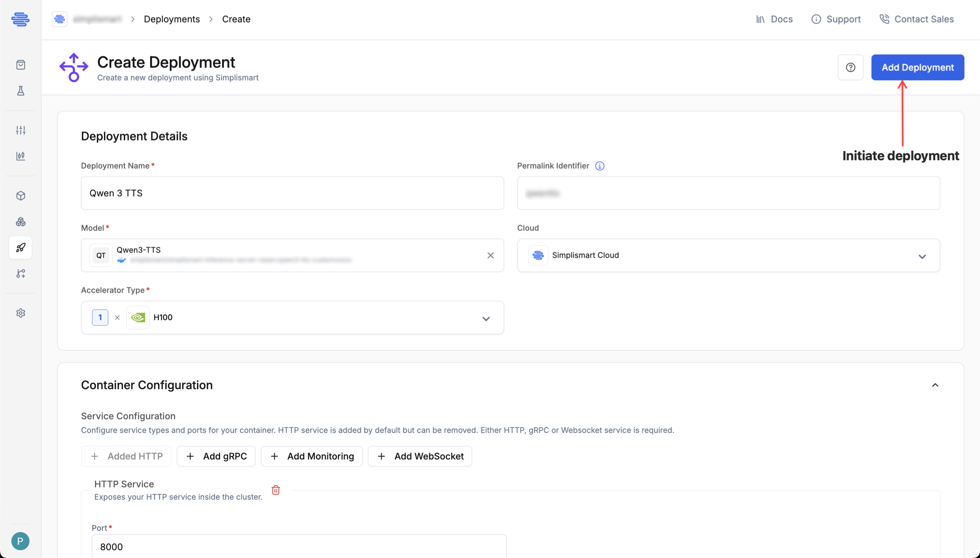Click the Service Configuration label
Image resolution: width=980 pixels, height=558 pixels.
point(128,416)
